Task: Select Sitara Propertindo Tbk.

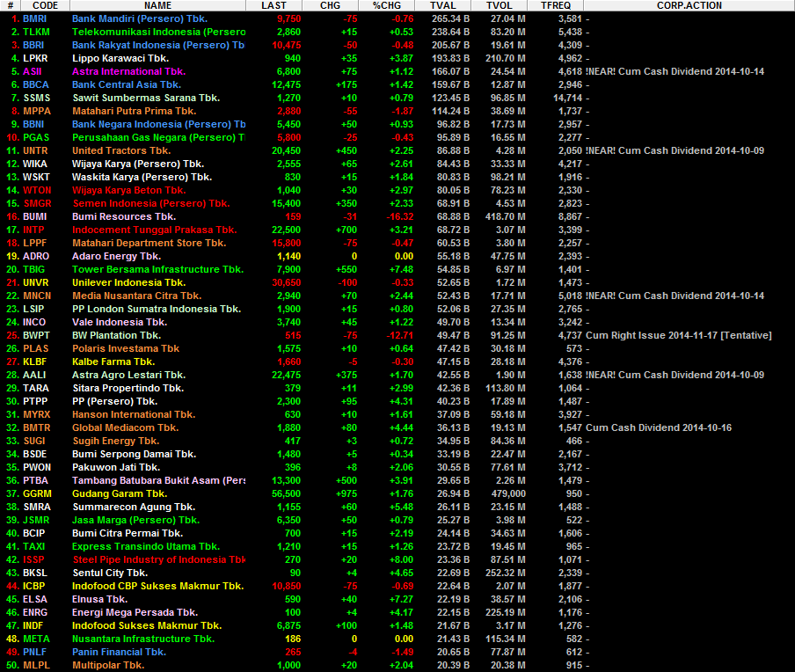Action: click(128, 388)
